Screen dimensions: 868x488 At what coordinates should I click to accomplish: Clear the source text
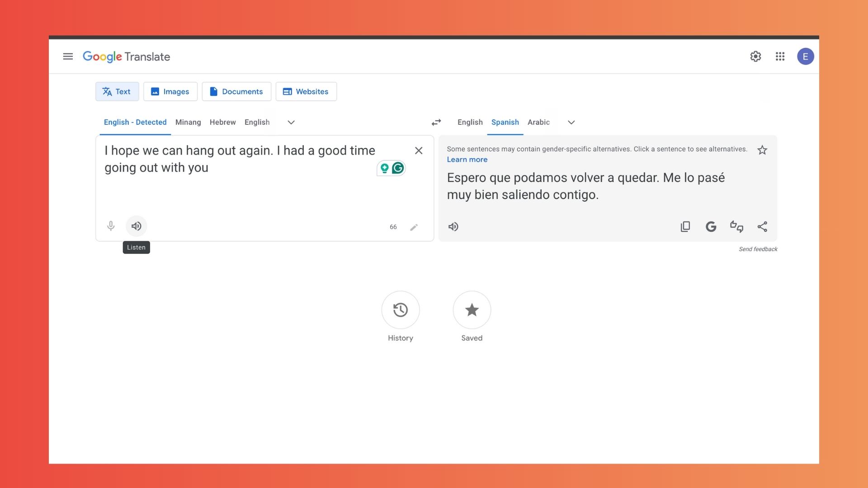pos(419,150)
